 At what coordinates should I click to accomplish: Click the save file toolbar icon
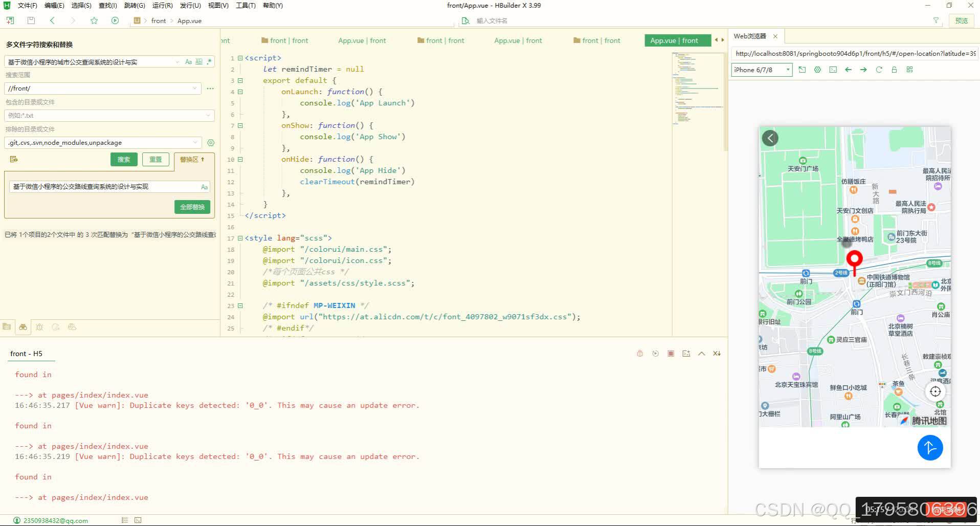pyautogui.click(x=31, y=20)
